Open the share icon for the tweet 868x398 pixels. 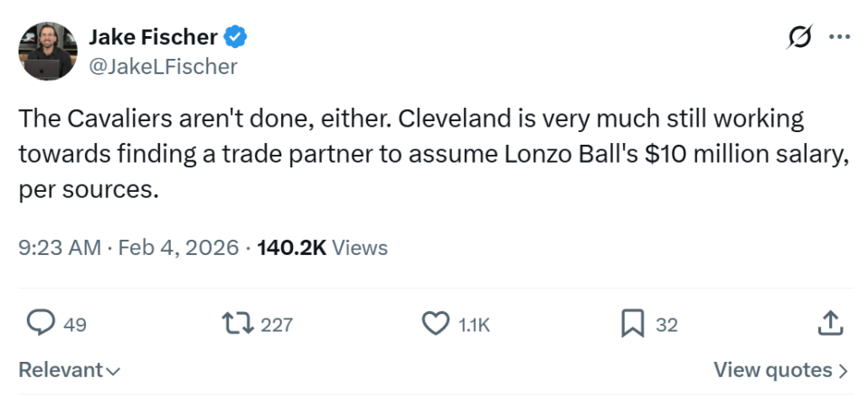tap(831, 323)
